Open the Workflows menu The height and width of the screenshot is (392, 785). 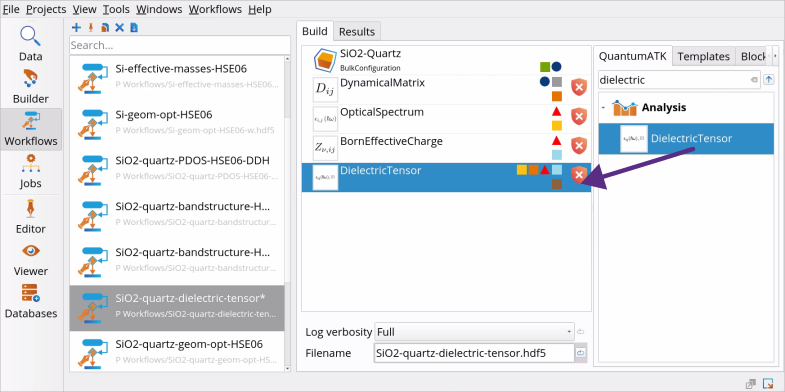[215, 9]
